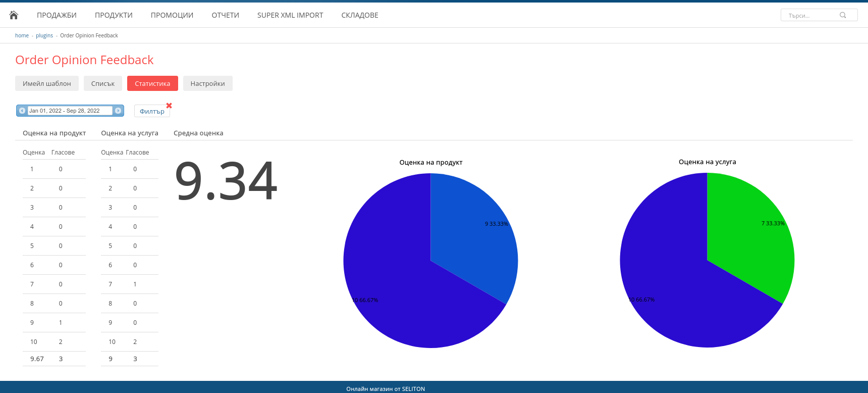Click the green slice of service pie chart
Image resolution: width=868 pixels, height=393 pixels.
(752, 232)
